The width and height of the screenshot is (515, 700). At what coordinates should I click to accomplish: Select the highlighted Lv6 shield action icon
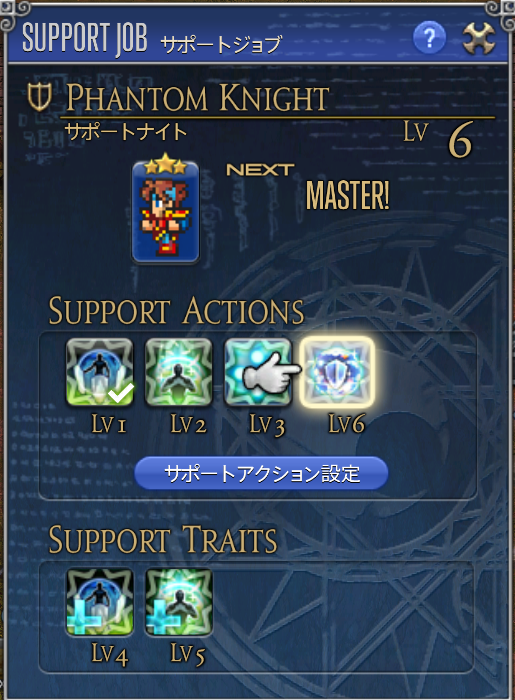(x=336, y=372)
